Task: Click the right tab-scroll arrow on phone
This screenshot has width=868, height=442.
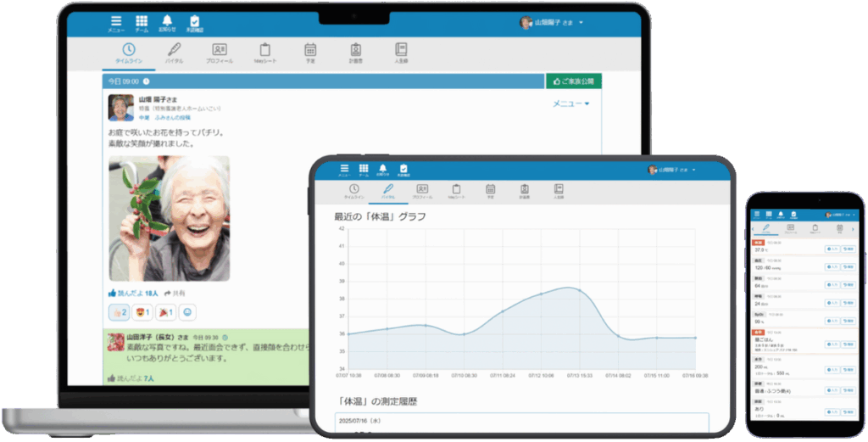Action: 854,229
